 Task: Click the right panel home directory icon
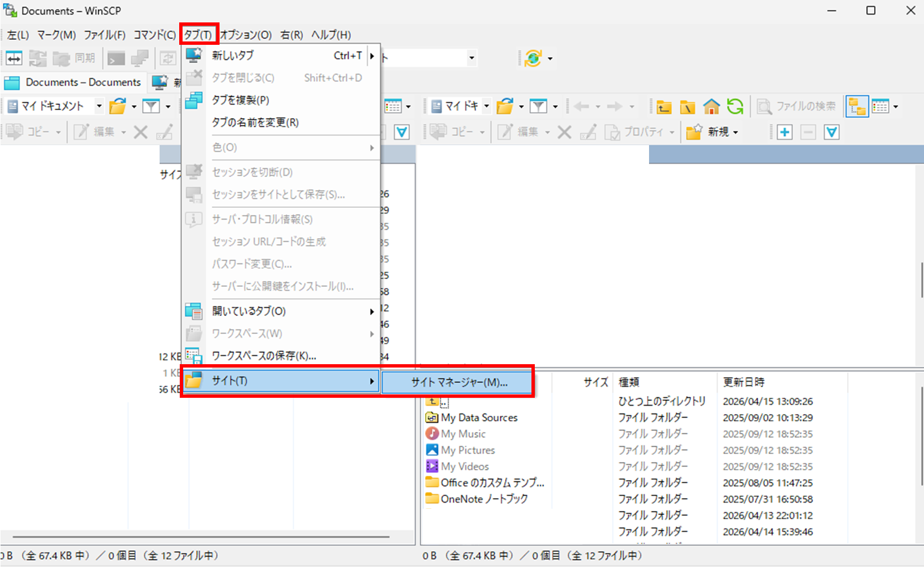711,106
